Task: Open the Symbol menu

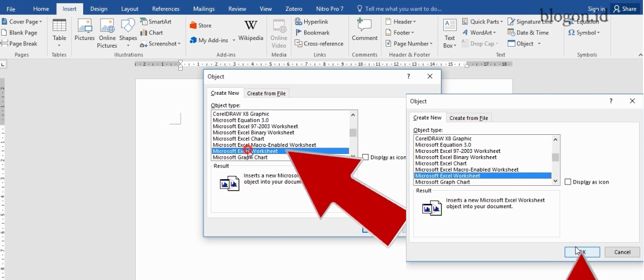Action: pos(584,32)
